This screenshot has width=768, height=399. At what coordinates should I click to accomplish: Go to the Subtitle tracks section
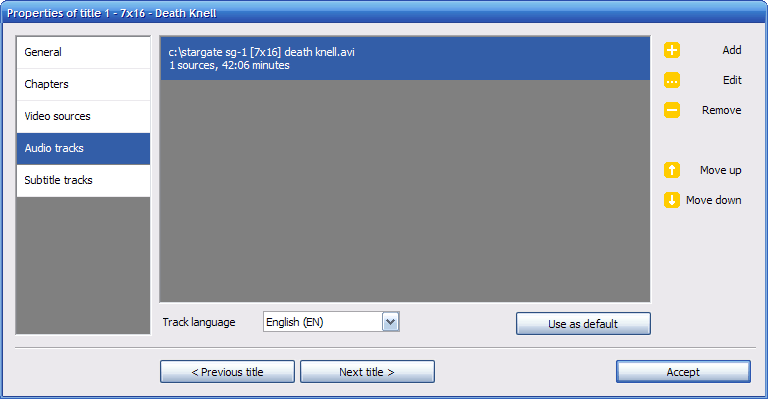(x=83, y=181)
